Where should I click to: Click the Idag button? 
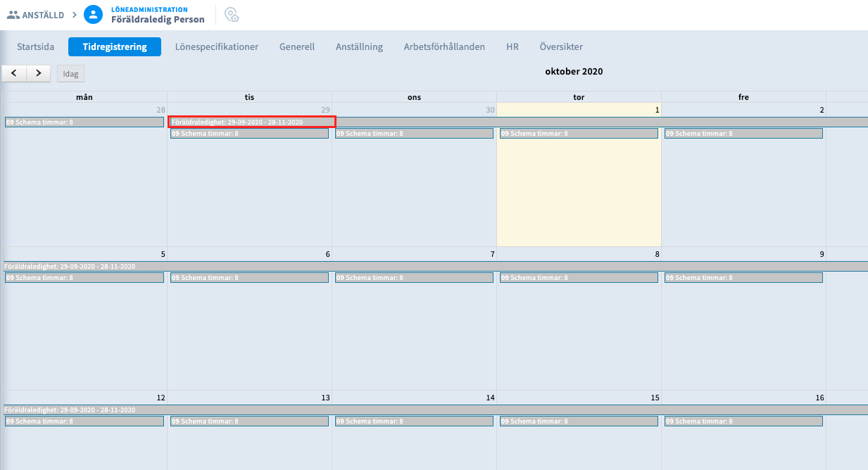click(x=71, y=74)
